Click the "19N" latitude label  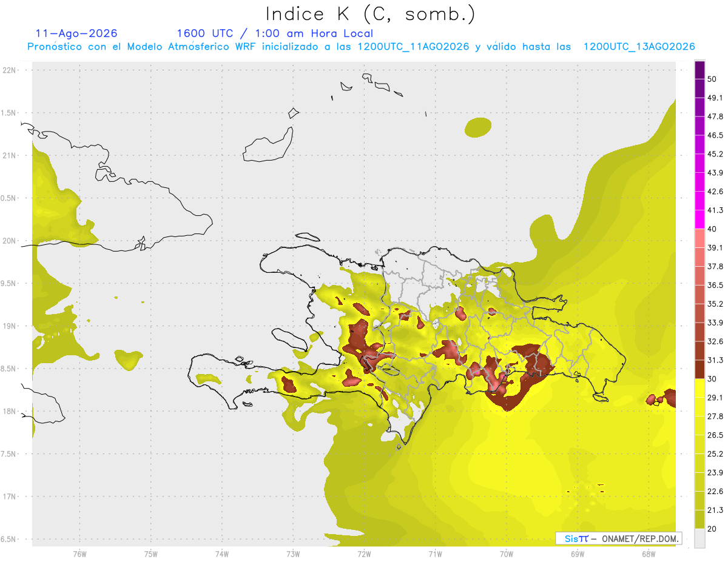(10, 326)
